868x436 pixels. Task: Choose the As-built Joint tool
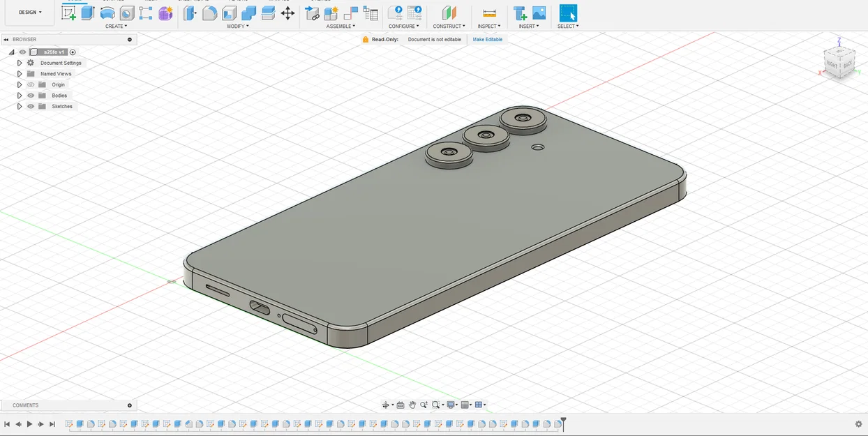click(351, 13)
